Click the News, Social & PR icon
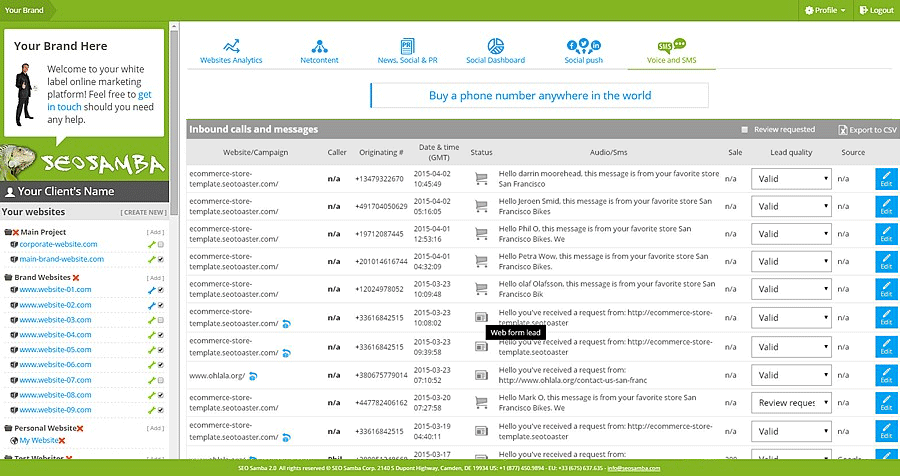 click(407, 46)
